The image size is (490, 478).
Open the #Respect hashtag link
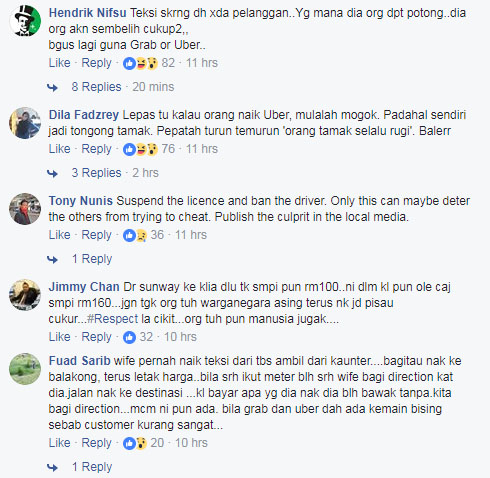point(112,319)
